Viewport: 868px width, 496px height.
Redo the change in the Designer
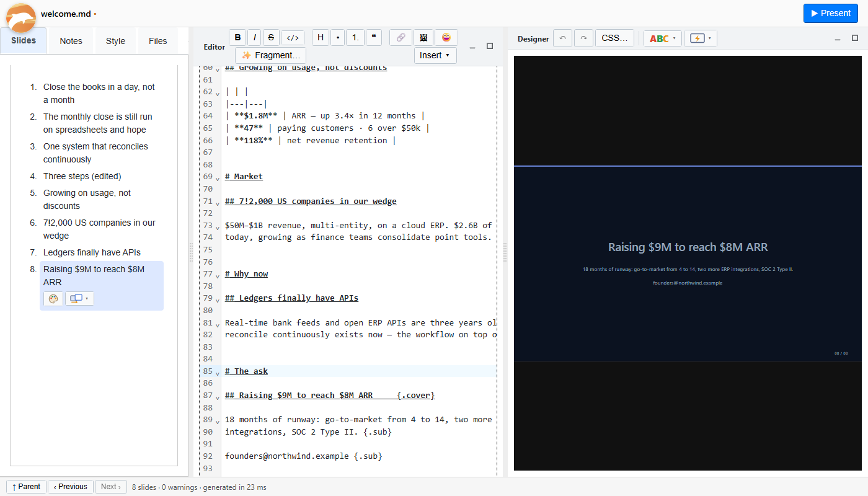point(583,38)
